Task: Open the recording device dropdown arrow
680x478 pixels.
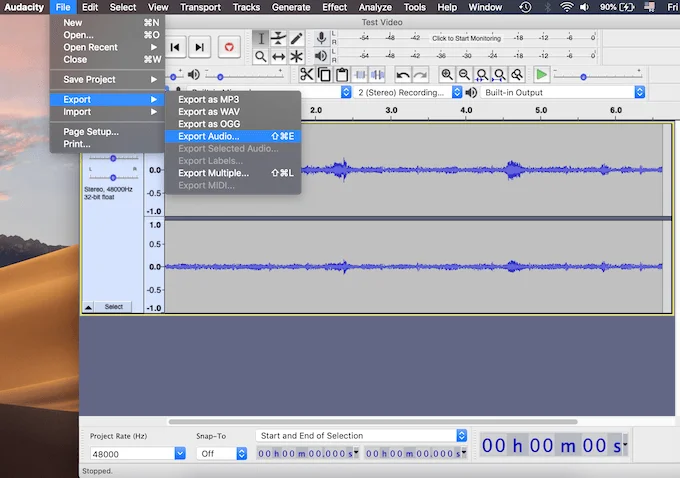Action: point(346,92)
